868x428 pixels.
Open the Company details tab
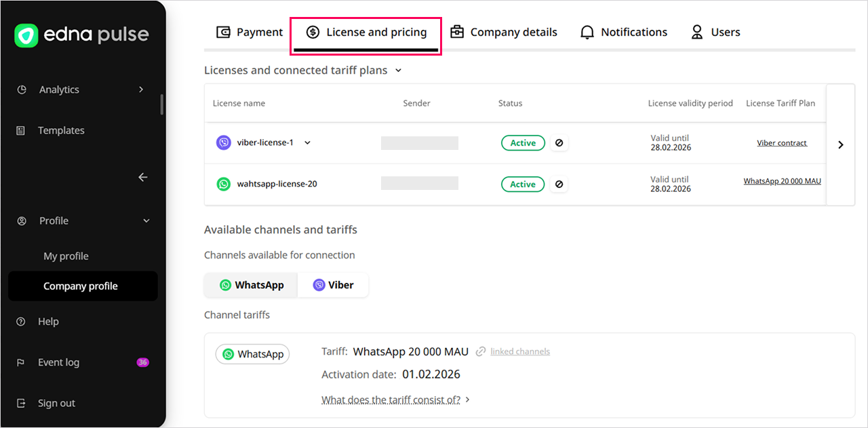coord(504,32)
